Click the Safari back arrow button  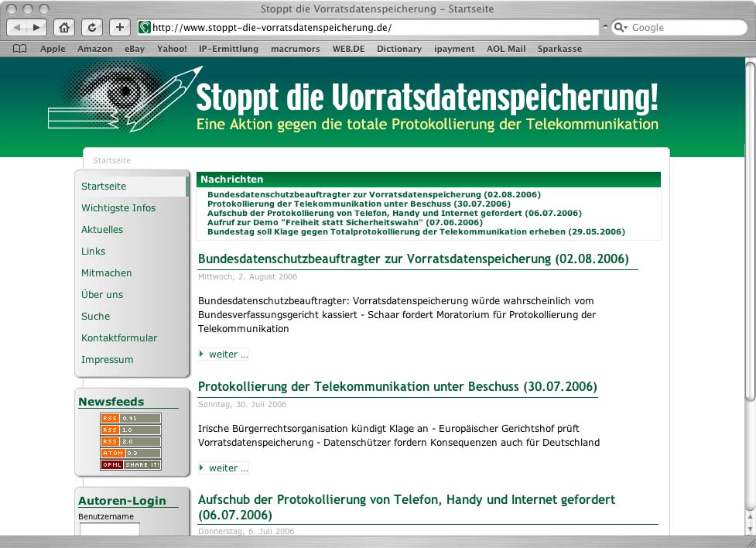click(17, 28)
